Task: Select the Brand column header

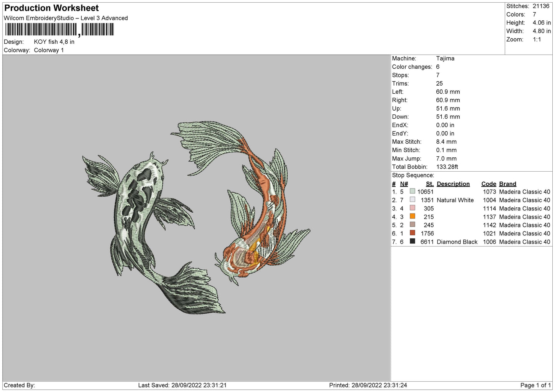Action: click(x=507, y=184)
